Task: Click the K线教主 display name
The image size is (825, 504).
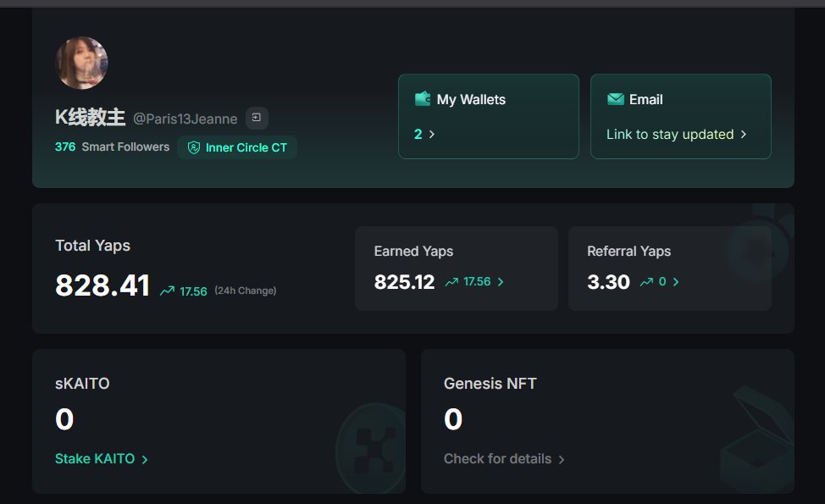Action: [x=90, y=118]
